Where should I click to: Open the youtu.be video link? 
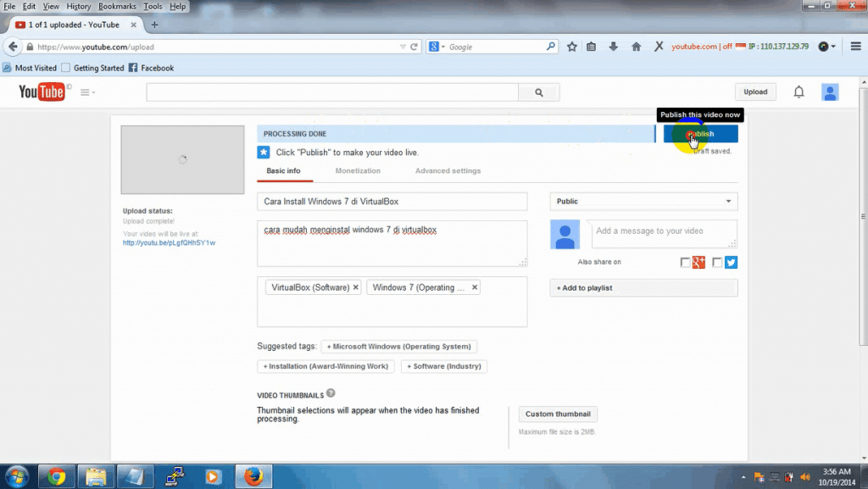pyautogui.click(x=169, y=243)
